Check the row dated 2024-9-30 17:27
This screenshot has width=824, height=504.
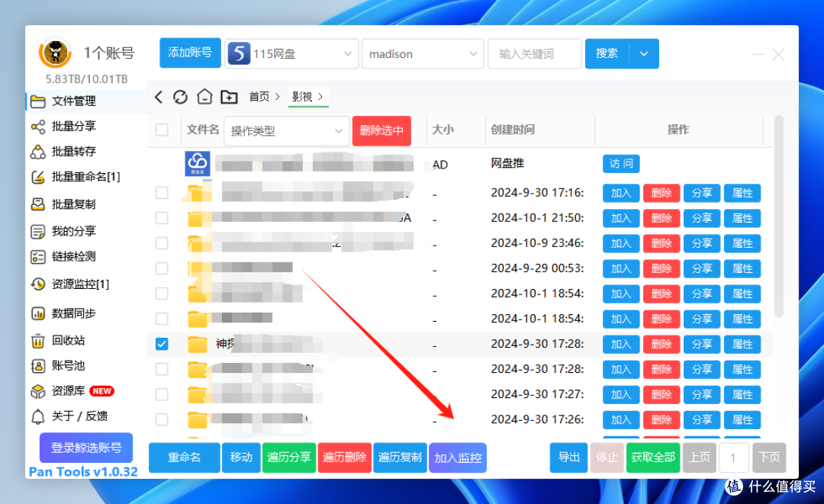162,394
